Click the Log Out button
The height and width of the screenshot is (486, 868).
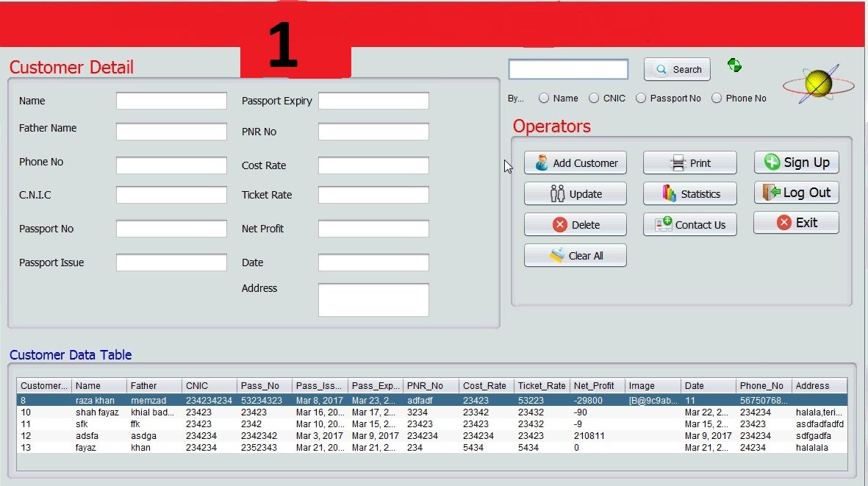796,192
